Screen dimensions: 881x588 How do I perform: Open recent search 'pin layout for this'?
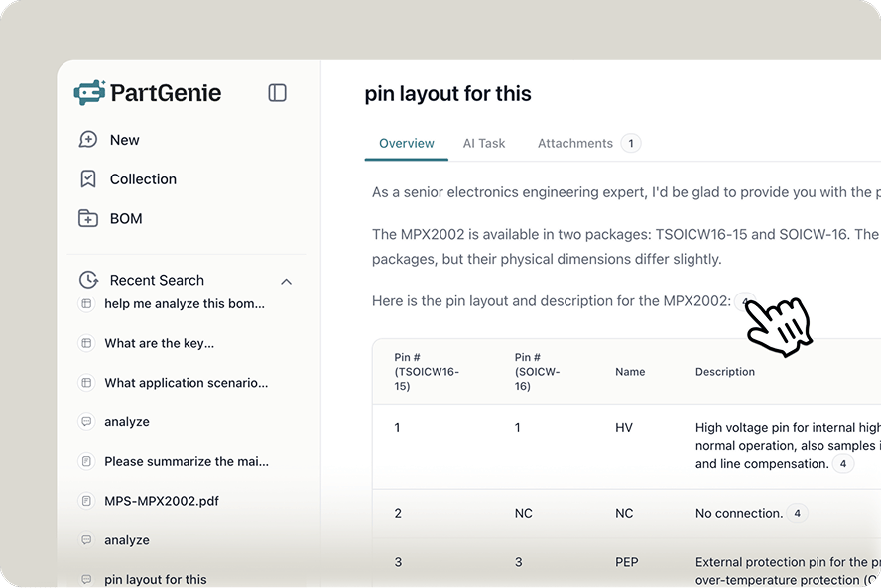tap(155, 579)
